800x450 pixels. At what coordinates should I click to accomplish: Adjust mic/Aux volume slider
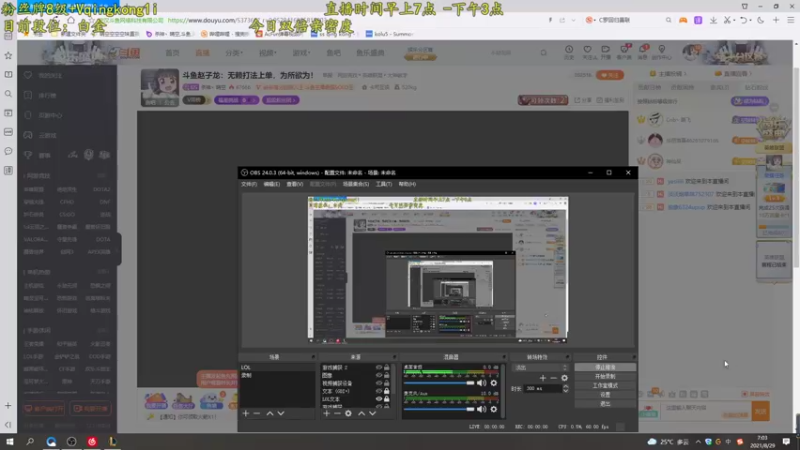(x=439, y=409)
